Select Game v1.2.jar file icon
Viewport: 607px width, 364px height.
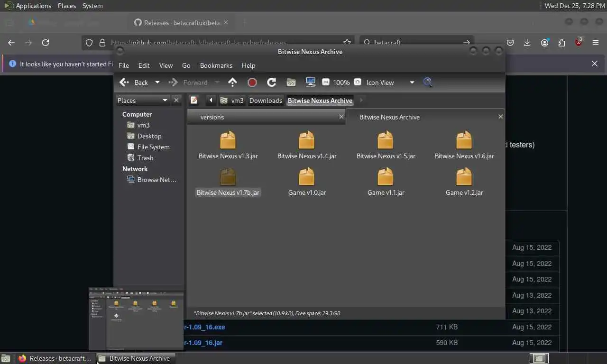pyautogui.click(x=464, y=176)
